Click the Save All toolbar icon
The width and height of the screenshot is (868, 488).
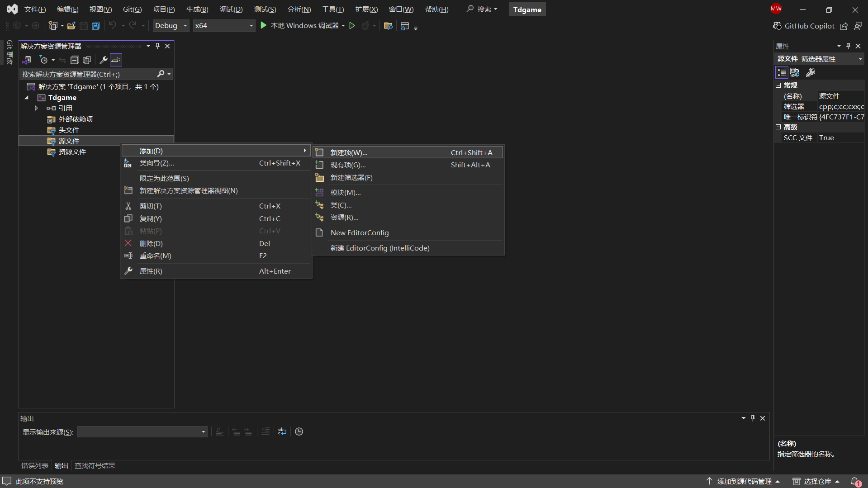pos(96,26)
